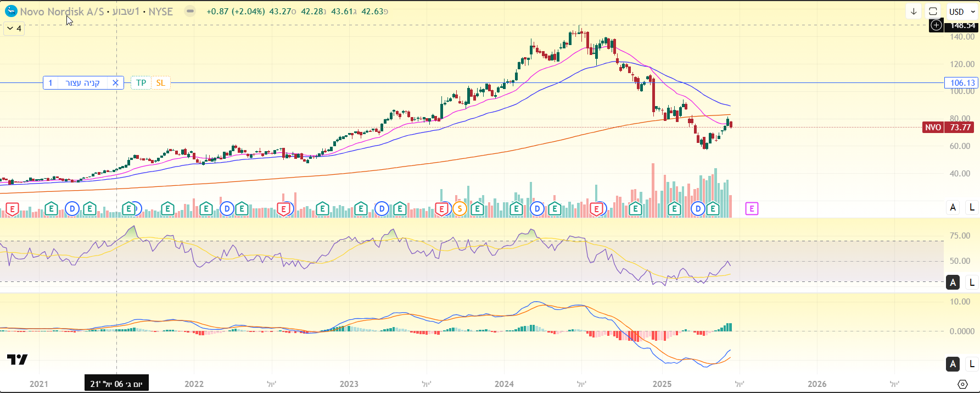The width and height of the screenshot is (980, 393).
Task: Click the TP take profit button
Action: point(141,83)
